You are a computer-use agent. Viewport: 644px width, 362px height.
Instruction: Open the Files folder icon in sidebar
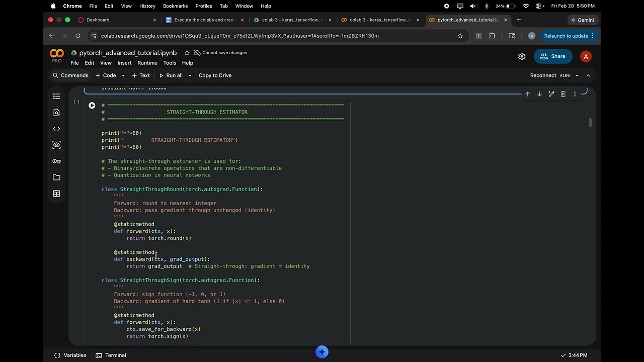pos(56,177)
